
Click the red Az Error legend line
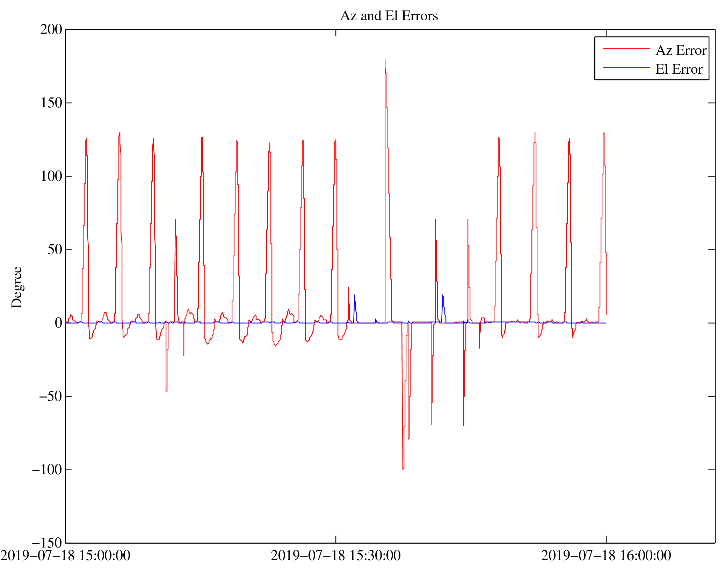click(x=626, y=49)
